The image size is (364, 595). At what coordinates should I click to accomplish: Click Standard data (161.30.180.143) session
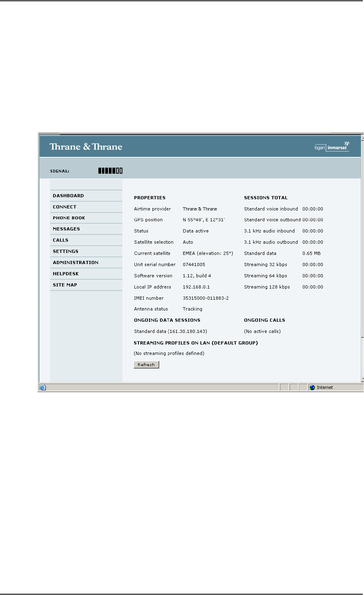170,331
